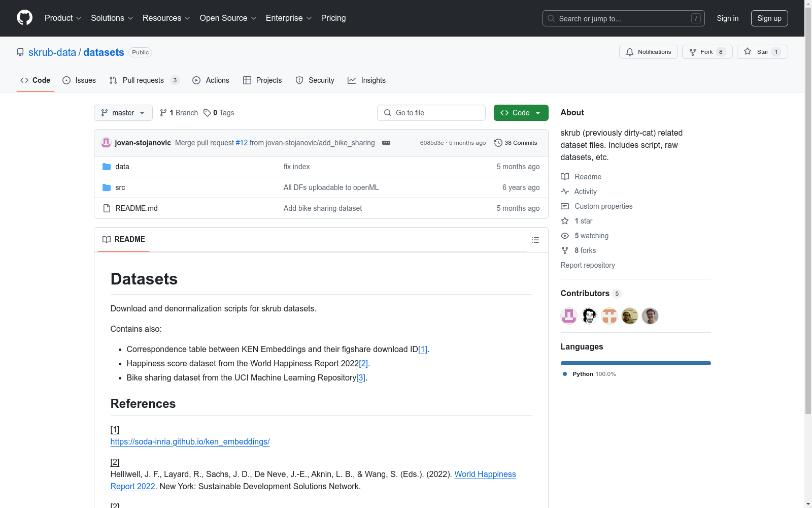Click the repository book icon beside skrub-data
This screenshot has height=508, width=812.
pos(20,52)
